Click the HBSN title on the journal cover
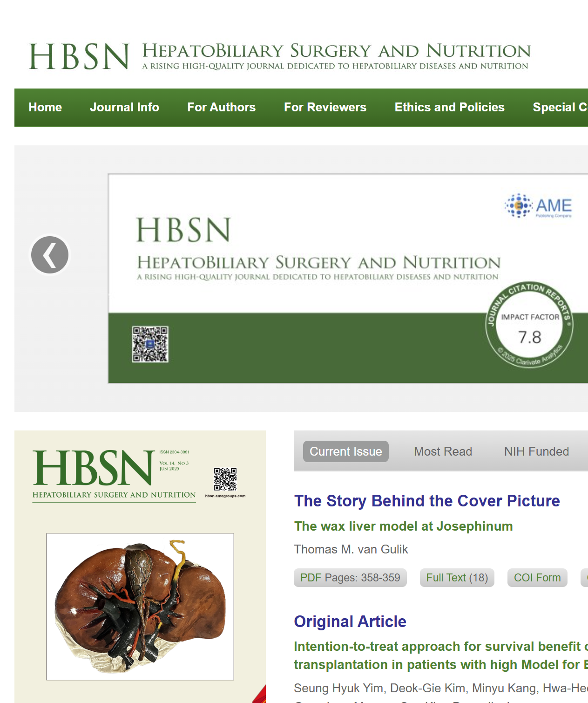 (94, 468)
